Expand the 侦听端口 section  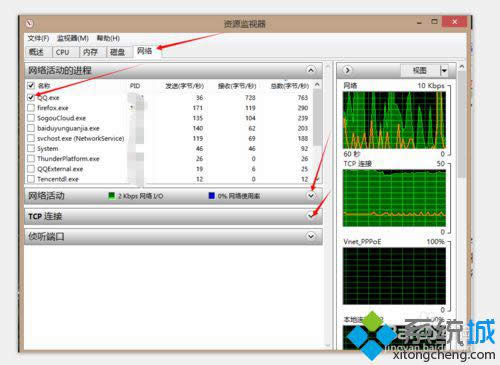(311, 237)
